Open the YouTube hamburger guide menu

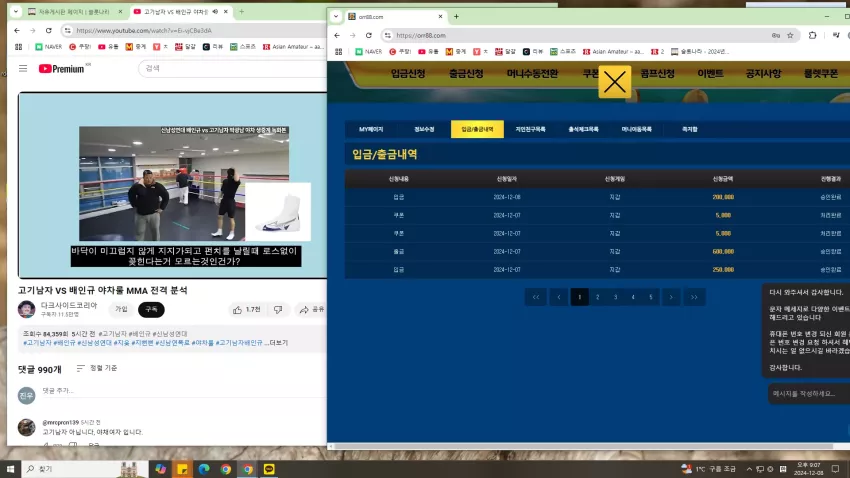pos(23,69)
